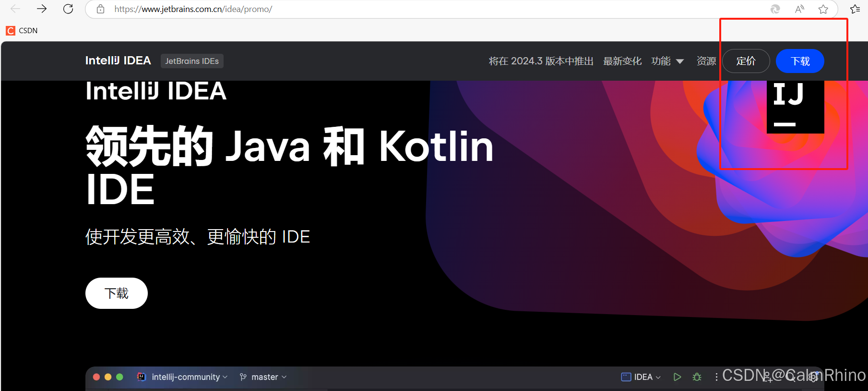Click the Debug bug icon

697,377
